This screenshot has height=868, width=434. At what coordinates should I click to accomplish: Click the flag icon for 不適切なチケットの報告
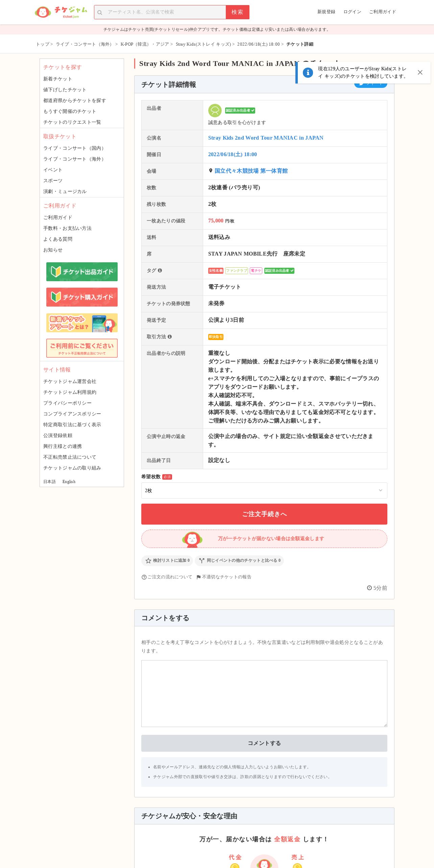pyautogui.click(x=199, y=577)
